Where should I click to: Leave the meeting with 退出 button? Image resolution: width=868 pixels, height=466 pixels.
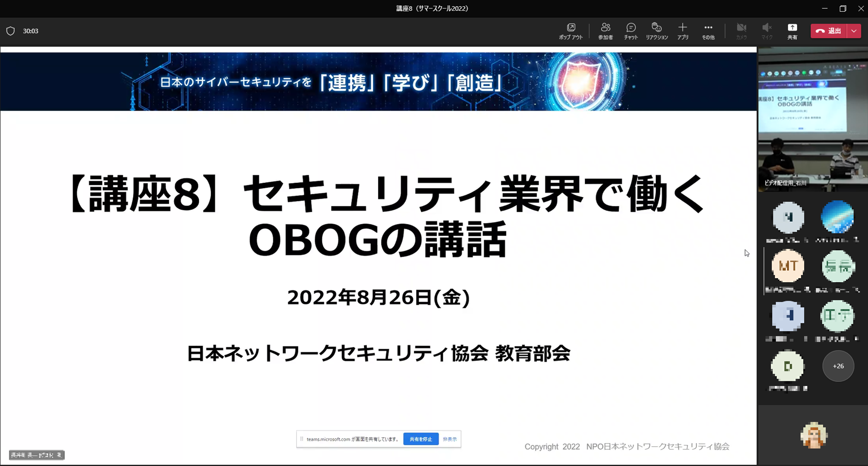(828, 31)
